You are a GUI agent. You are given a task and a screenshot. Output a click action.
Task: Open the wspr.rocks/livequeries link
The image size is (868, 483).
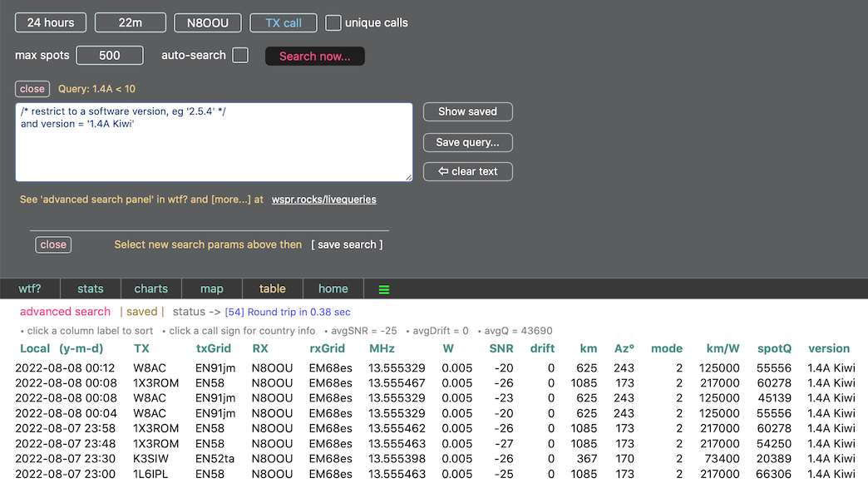[x=324, y=200]
